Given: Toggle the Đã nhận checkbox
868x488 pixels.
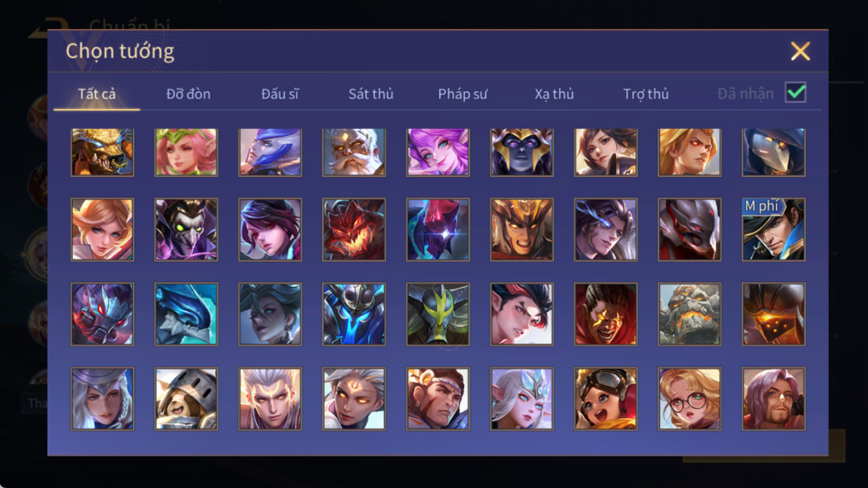Looking at the screenshot, I should [x=796, y=92].
